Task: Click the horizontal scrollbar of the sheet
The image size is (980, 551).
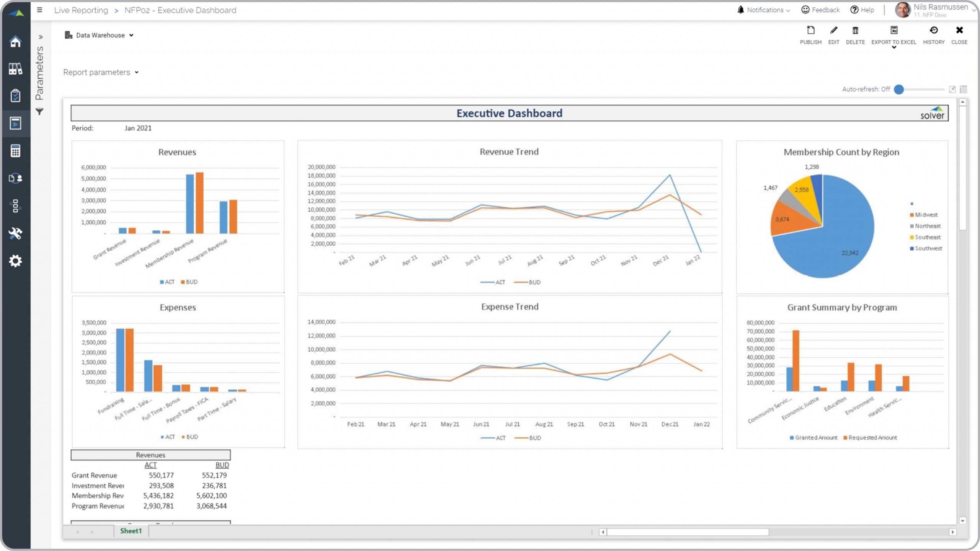Action: (688, 532)
